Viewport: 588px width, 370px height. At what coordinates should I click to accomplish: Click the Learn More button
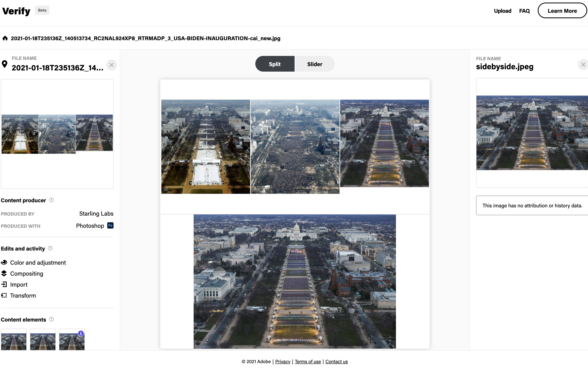tap(562, 11)
